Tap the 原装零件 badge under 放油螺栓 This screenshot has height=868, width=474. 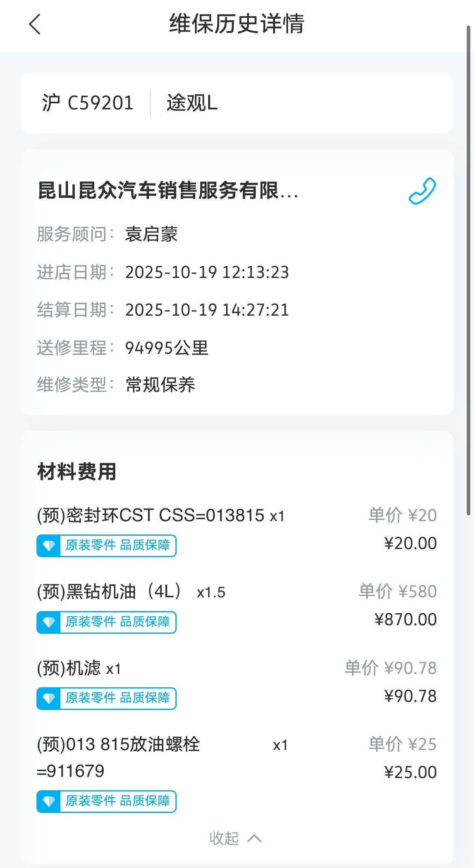(x=117, y=801)
